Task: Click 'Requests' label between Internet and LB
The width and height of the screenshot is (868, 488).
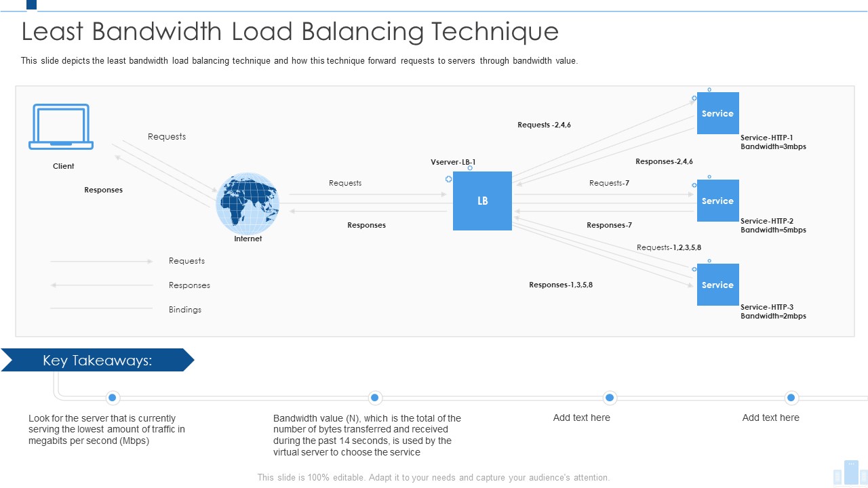Action: point(345,183)
